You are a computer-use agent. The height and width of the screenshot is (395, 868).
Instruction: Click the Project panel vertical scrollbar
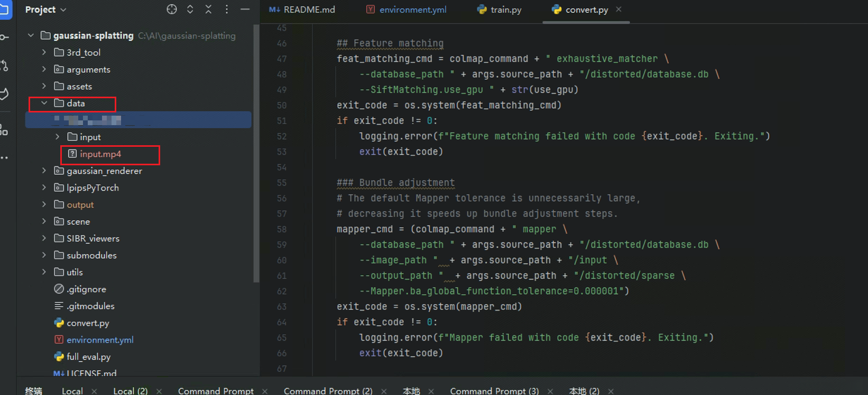point(256,153)
